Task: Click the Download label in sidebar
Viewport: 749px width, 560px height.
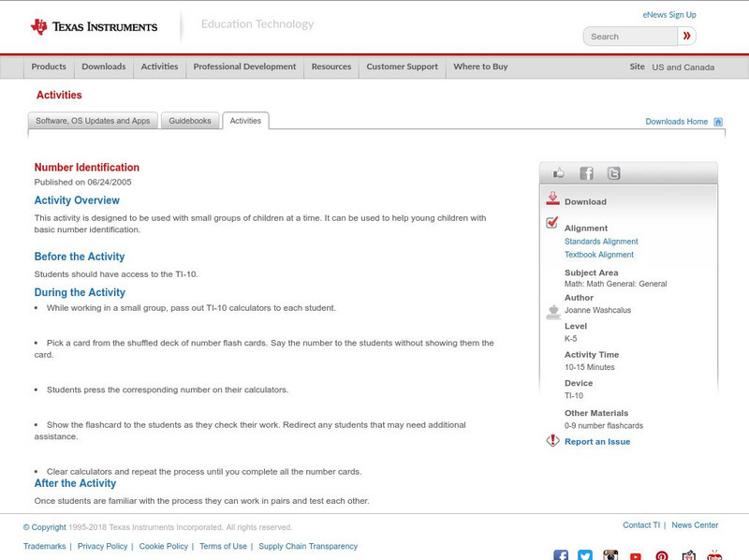Action: click(585, 201)
